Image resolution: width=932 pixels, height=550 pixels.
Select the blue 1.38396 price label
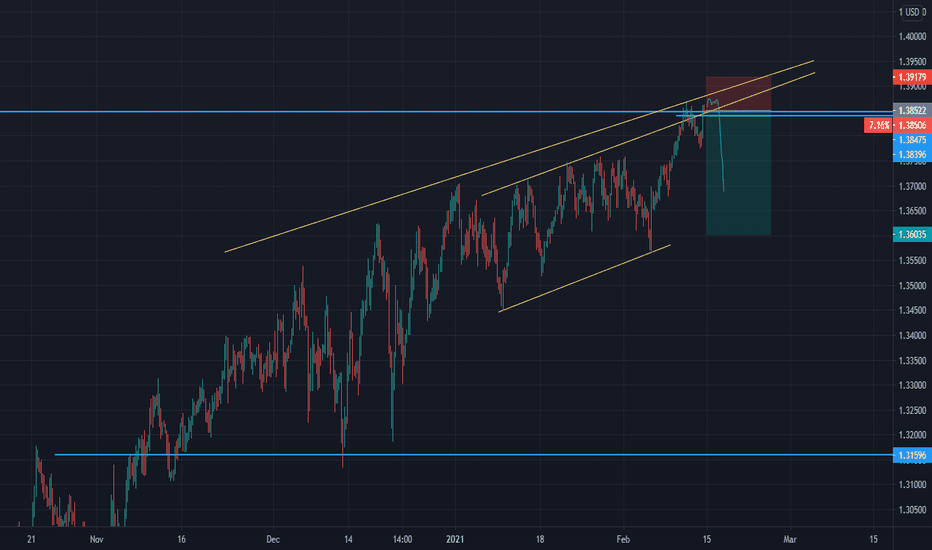(x=912, y=155)
